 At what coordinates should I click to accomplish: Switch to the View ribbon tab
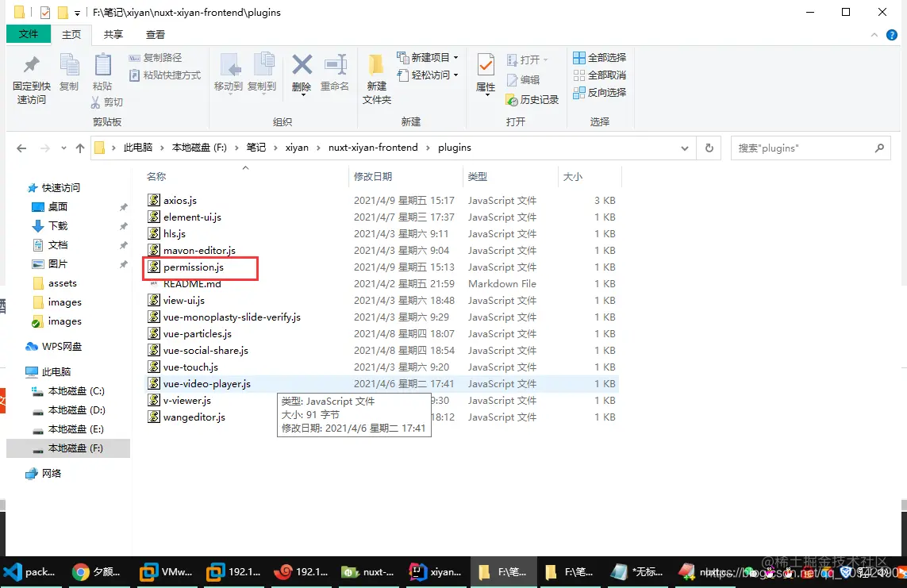click(x=155, y=35)
